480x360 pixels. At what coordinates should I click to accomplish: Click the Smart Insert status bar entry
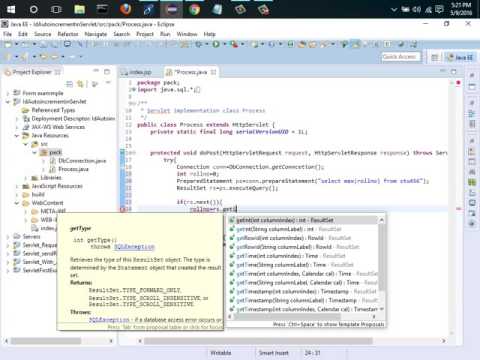(x=274, y=353)
